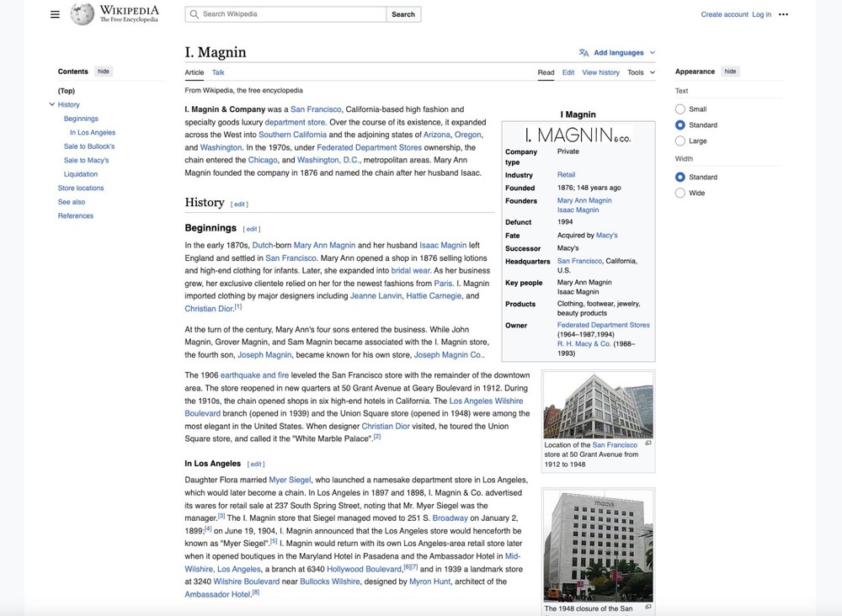842x616 pixels.
Task: Go to See also in contents
Action: pos(72,202)
